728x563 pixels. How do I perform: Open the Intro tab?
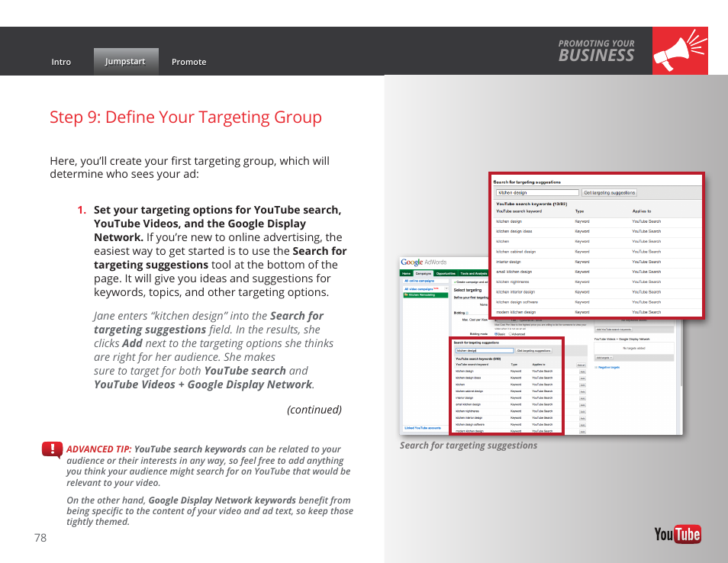tap(61, 62)
